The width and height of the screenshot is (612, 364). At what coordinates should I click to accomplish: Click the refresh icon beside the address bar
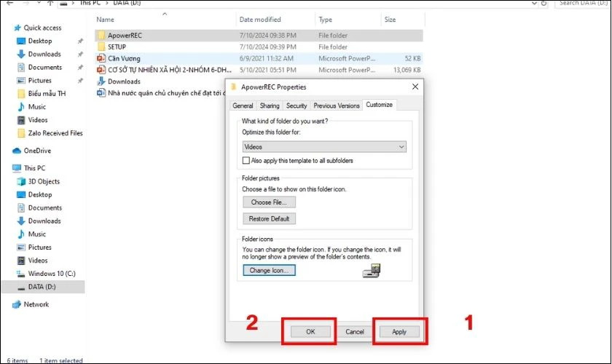[544, 3]
